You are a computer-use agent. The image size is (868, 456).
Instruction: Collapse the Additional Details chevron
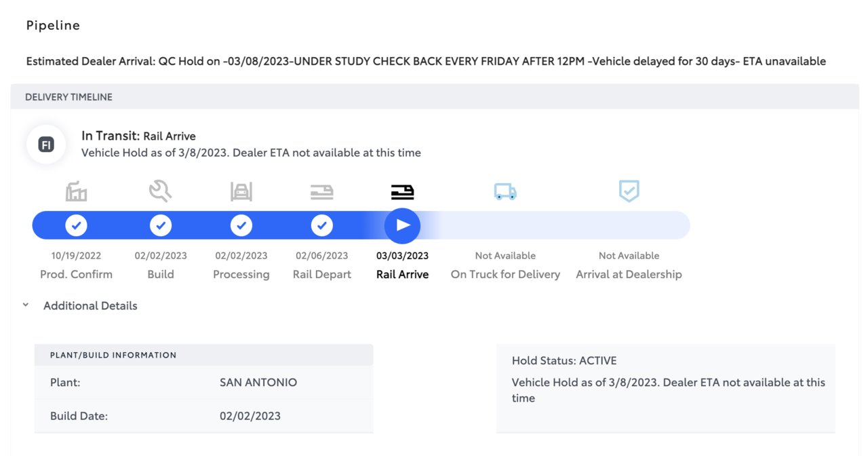pyautogui.click(x=26, y=305)
